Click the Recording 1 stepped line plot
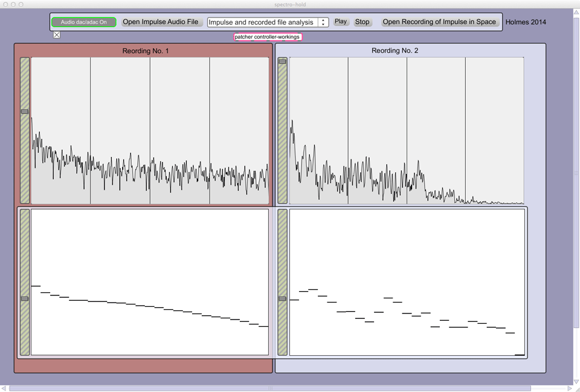This screenshot has width=580, height=392. (150, 282)
